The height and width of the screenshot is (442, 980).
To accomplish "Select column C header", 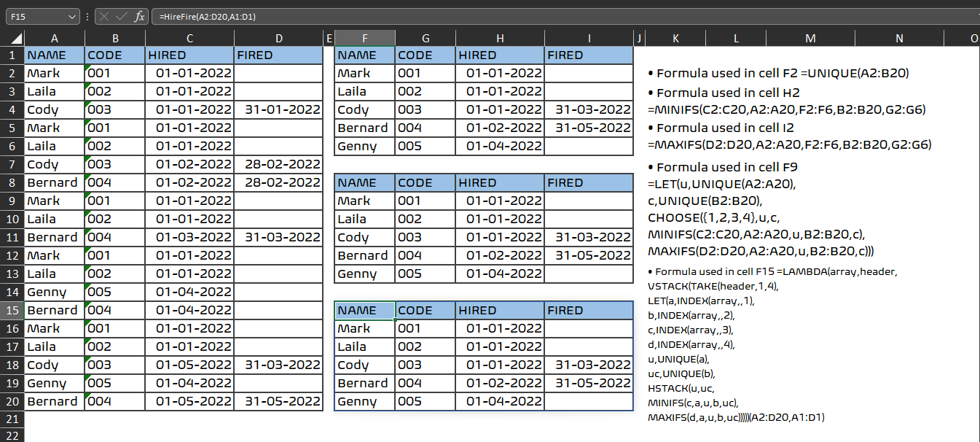I will tap(189, 38).
